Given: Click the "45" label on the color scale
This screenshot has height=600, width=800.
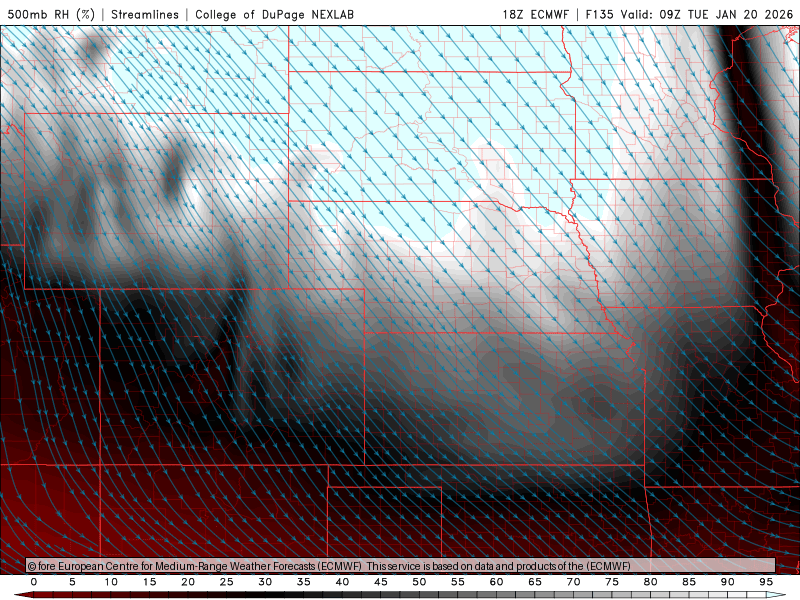Looking at the screenshot, I should pyautogui.click(x=381, y=582).
